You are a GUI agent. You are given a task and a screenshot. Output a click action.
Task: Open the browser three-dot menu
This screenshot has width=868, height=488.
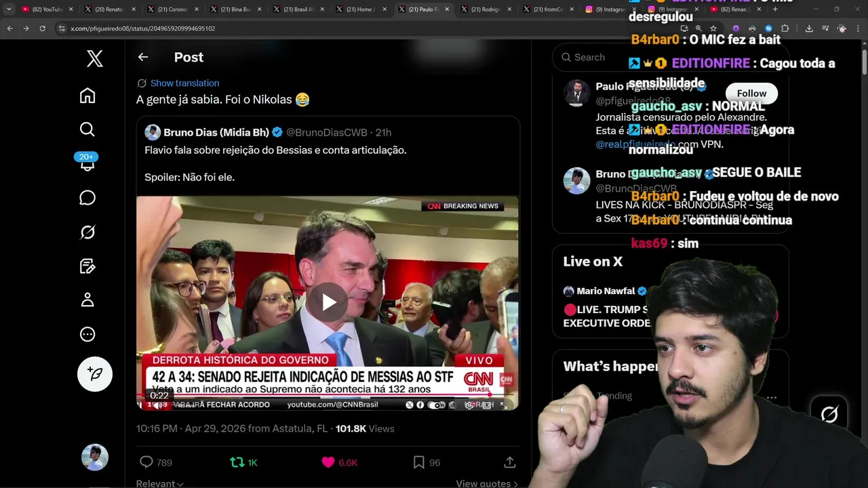pos(859,28)
